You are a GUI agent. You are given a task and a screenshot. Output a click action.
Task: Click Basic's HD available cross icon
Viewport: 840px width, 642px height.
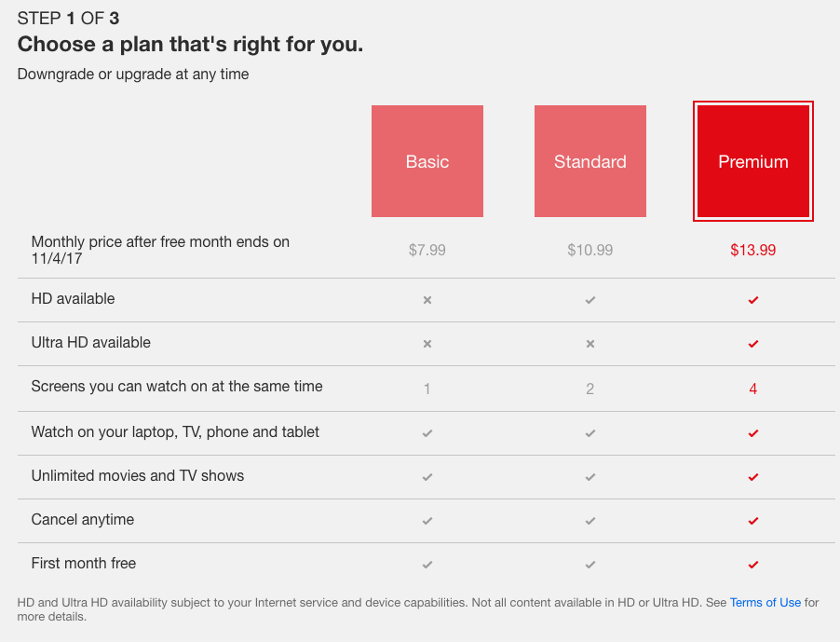pos(427,300)
